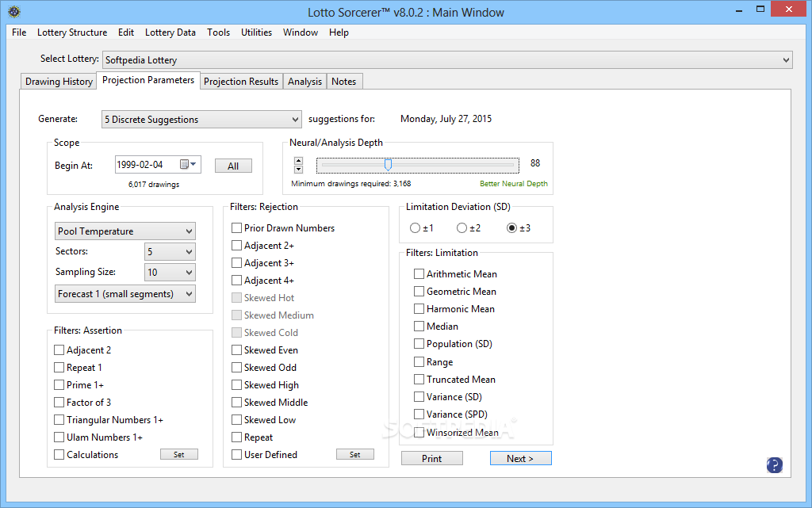Viewport: 812px width, 508px height.
Task: Open the Begin At calendar picker icon
Action: click(187, 165)
